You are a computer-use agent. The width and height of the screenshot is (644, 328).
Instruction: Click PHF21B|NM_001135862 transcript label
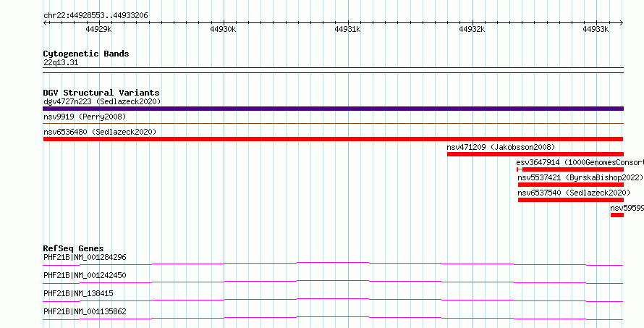click(x=85, y=311)
